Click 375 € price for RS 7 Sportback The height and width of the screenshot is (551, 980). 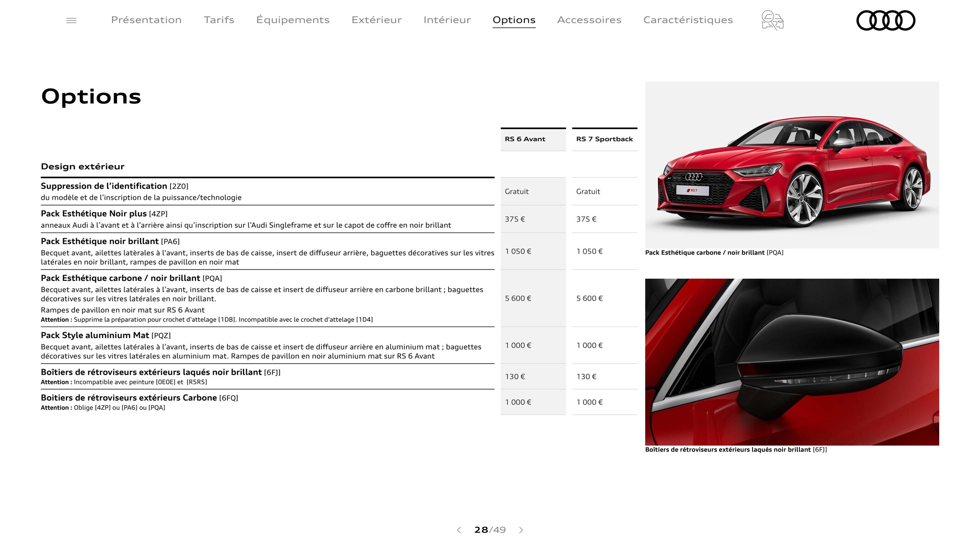point(586,219)
